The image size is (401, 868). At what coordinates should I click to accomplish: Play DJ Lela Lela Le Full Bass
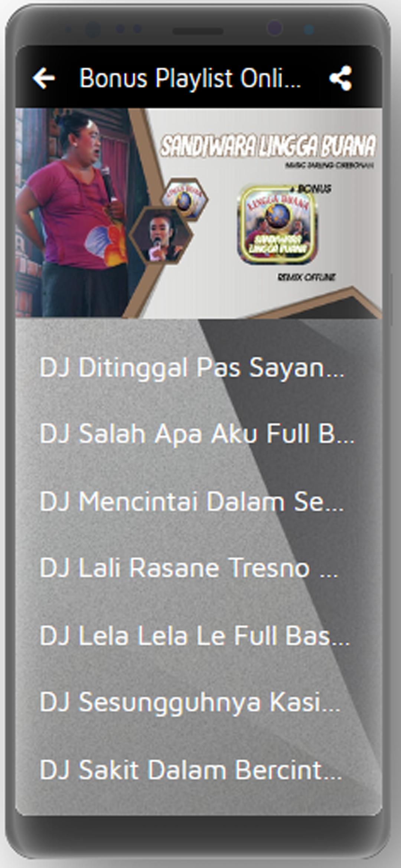pos(199,635)
